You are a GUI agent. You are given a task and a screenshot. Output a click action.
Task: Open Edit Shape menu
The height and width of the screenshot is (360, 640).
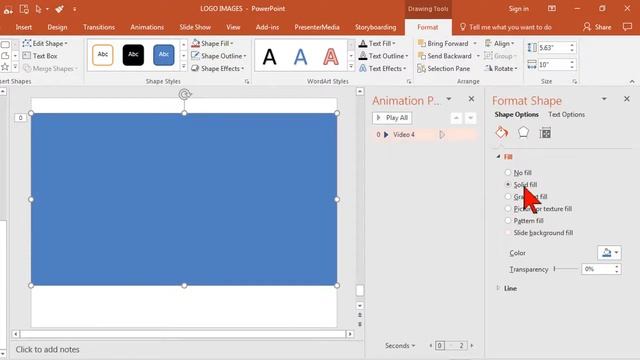tap(45, 43)
